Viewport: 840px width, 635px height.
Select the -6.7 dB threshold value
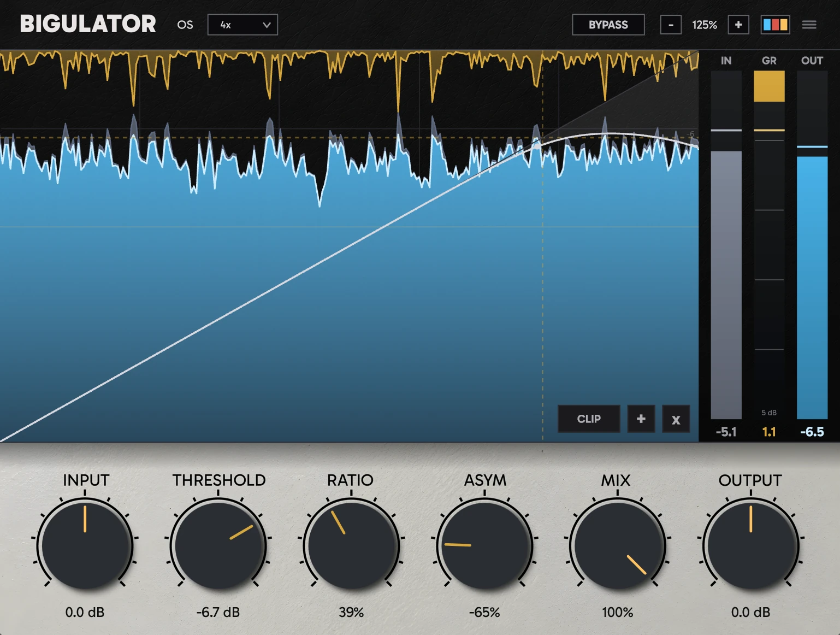[218, 612]
